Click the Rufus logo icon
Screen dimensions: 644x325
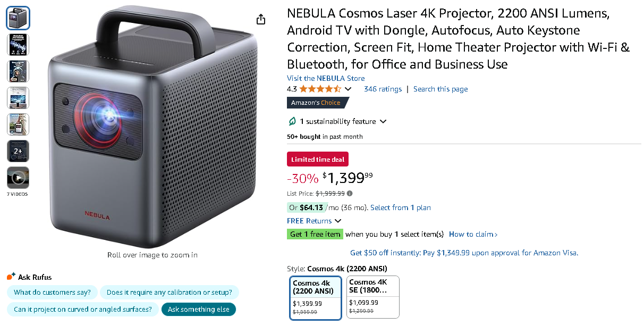(x=10, y=276)
